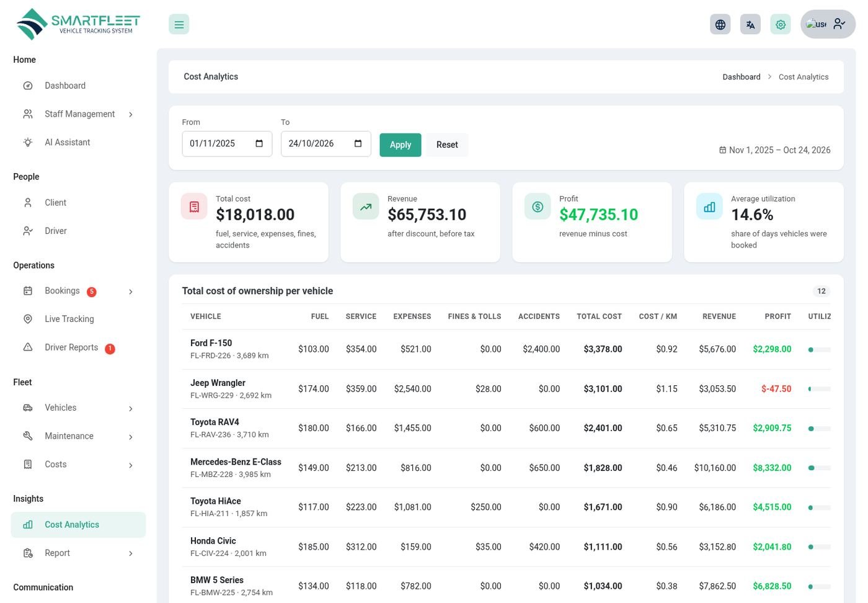868x603 pixels.
Task: Click the SmartFleet logo
Action: point(78,24)
